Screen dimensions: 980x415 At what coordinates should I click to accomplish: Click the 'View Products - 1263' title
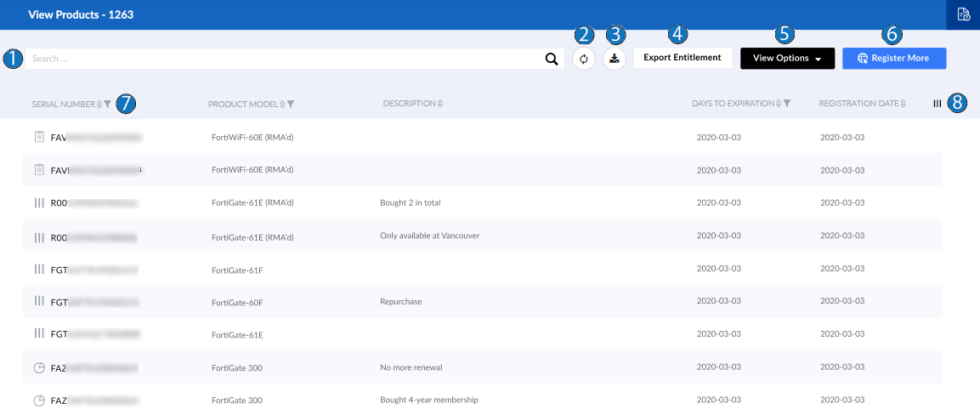81,15
